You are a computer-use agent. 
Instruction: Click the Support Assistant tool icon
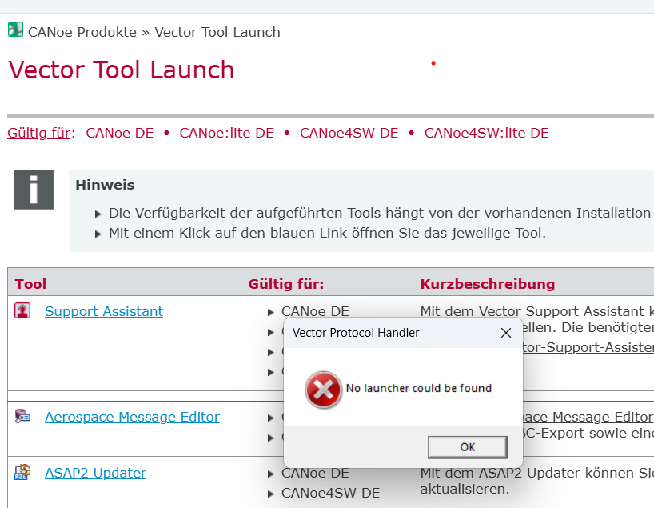coord(22,311)
